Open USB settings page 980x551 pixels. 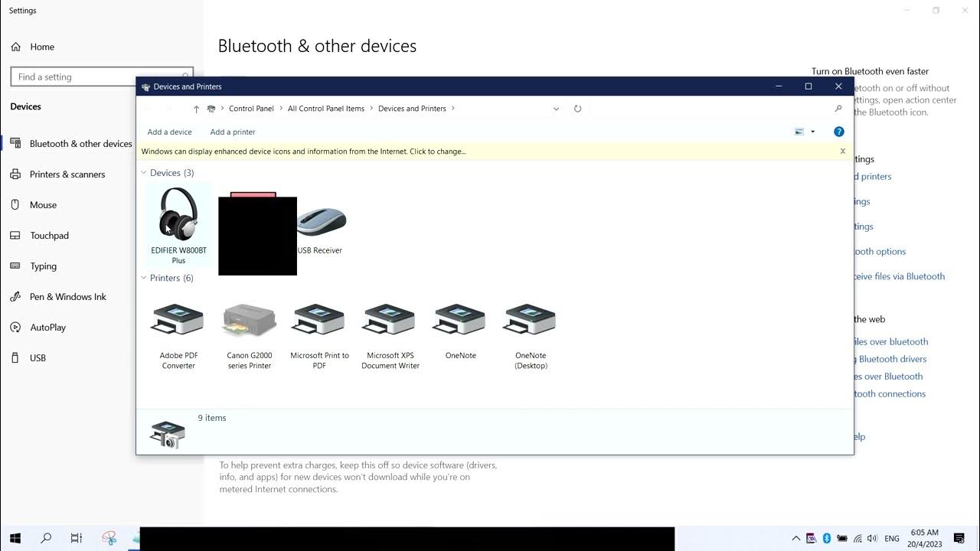coord(38,358)
